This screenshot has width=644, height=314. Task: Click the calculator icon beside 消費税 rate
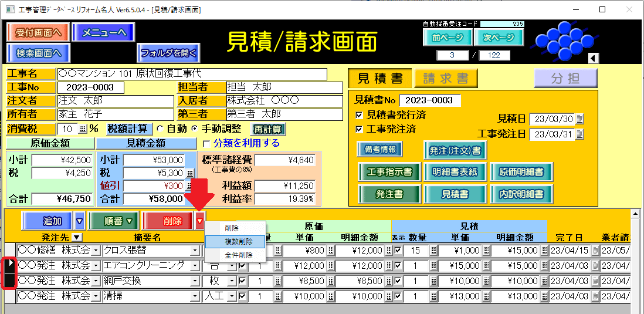click(82, 129)
